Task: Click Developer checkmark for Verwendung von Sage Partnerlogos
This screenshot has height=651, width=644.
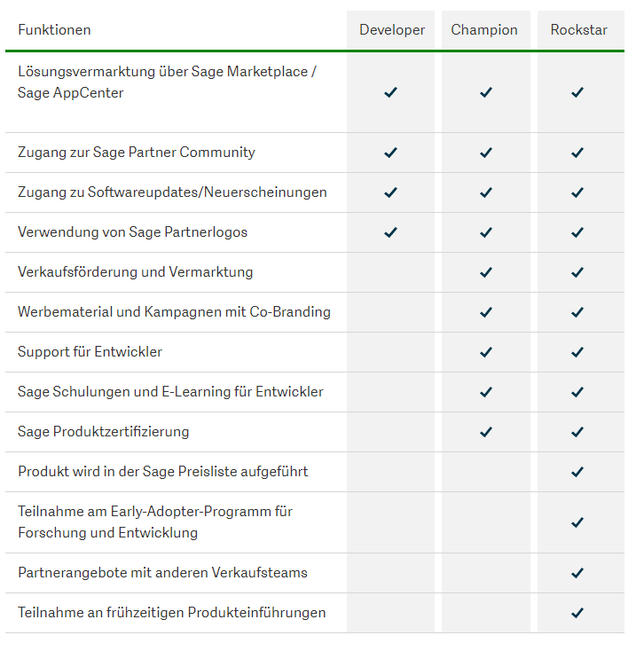Action: click(390, 232)
